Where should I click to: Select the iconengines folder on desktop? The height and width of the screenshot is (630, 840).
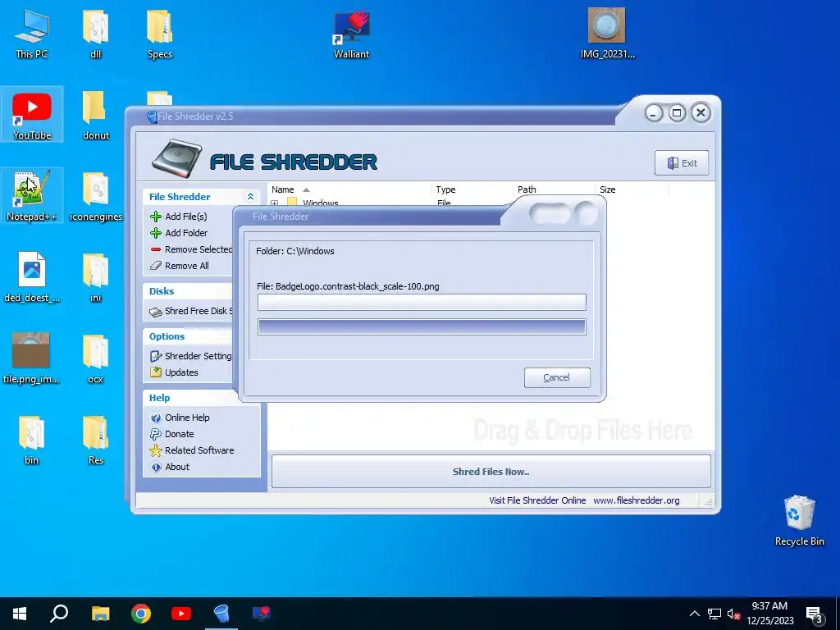pos(96,196)
